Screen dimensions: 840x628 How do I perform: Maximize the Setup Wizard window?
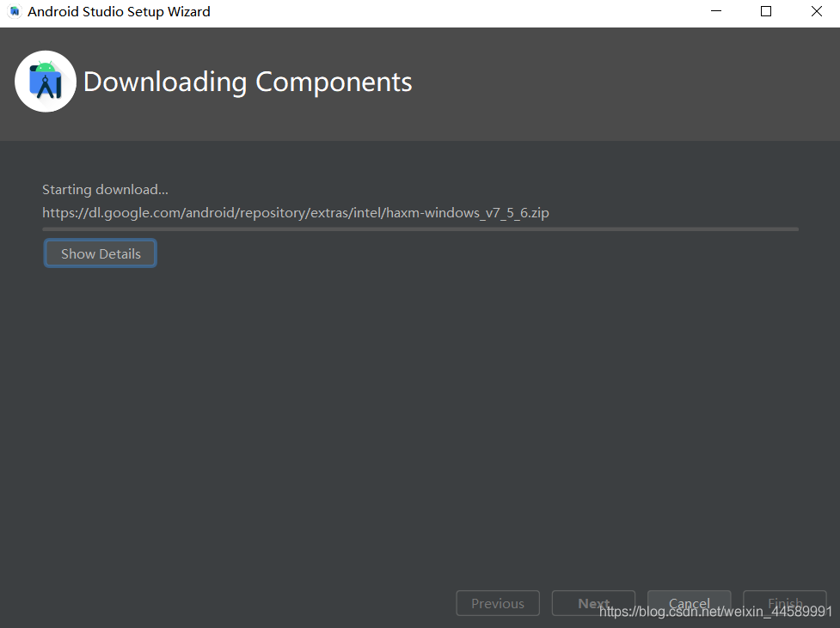766,11
